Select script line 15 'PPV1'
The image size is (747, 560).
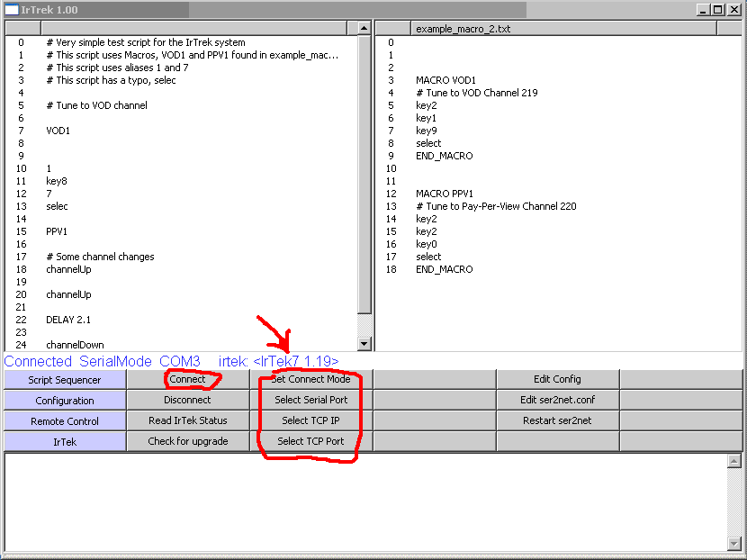(x=57, y=231)
